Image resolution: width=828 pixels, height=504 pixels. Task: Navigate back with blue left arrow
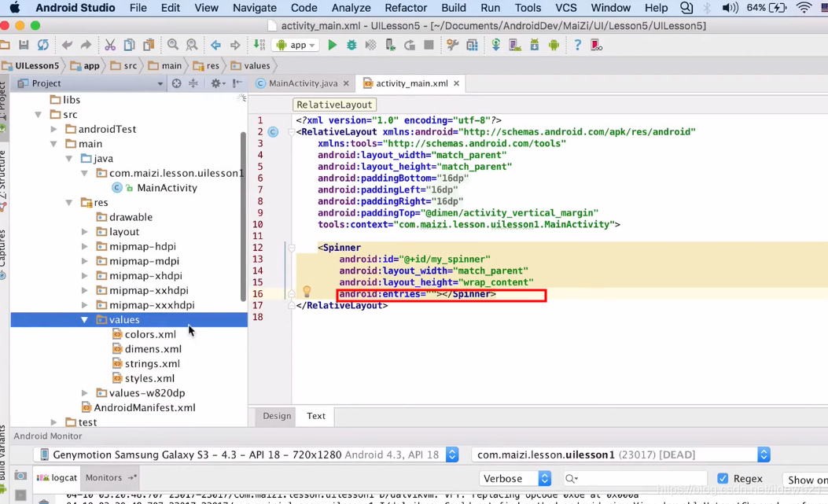[215, 46]
